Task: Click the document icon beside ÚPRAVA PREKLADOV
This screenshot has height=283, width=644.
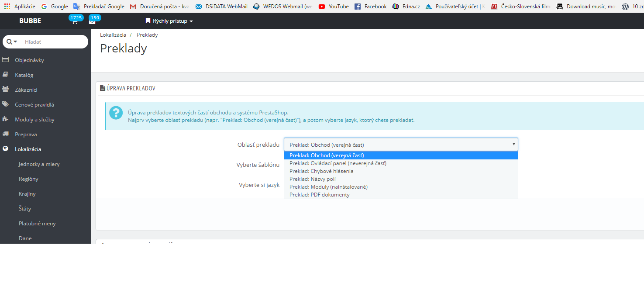Action: coord(103,88)
